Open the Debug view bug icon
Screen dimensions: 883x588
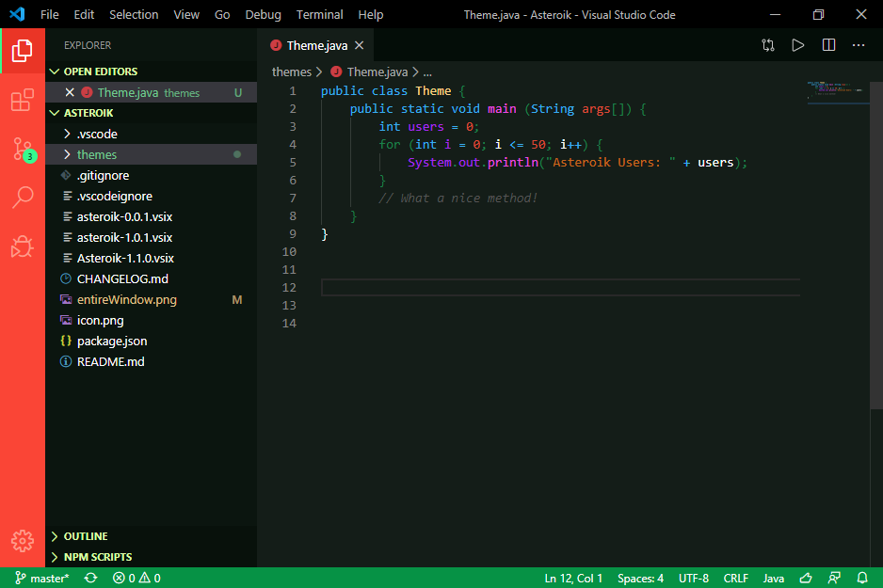tap(23, 246)
